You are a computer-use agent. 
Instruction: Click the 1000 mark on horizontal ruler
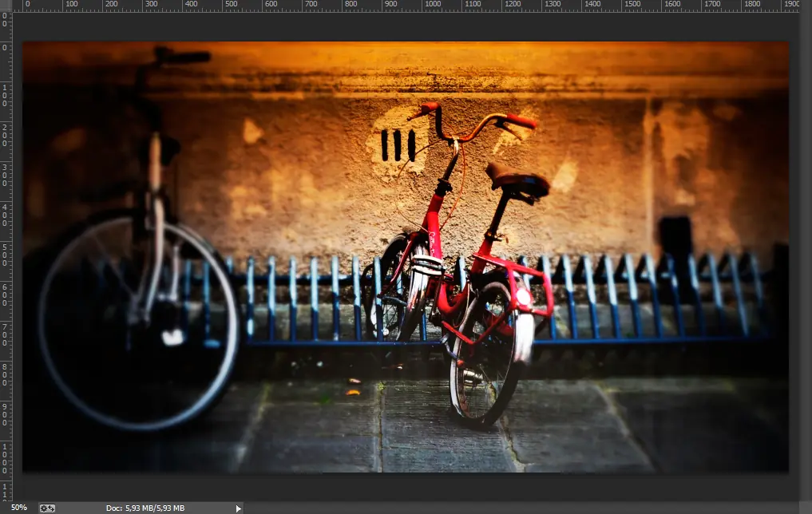[434, 6]
